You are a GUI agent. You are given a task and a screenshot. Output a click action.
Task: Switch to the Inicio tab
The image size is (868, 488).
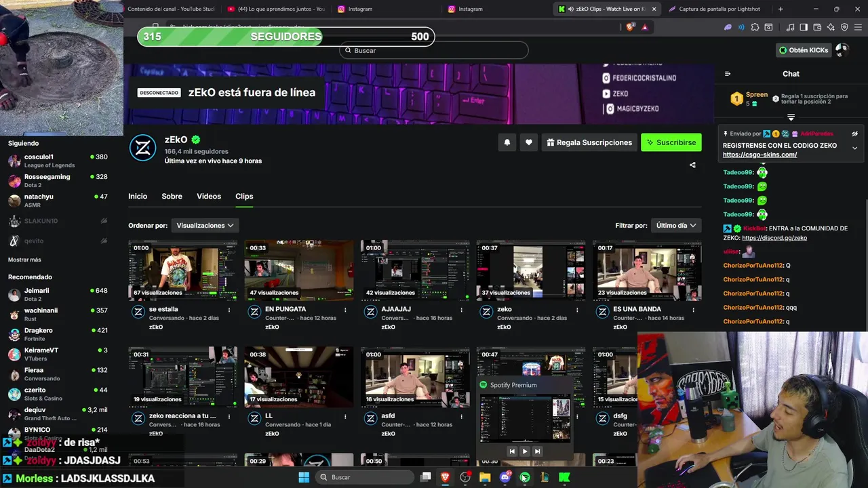tap(138, 197)
